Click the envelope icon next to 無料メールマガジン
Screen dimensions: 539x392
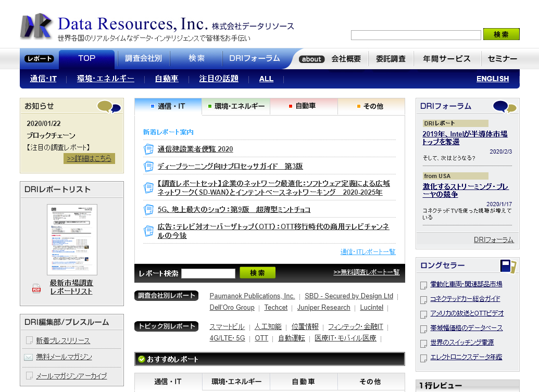tap(29, 357)
